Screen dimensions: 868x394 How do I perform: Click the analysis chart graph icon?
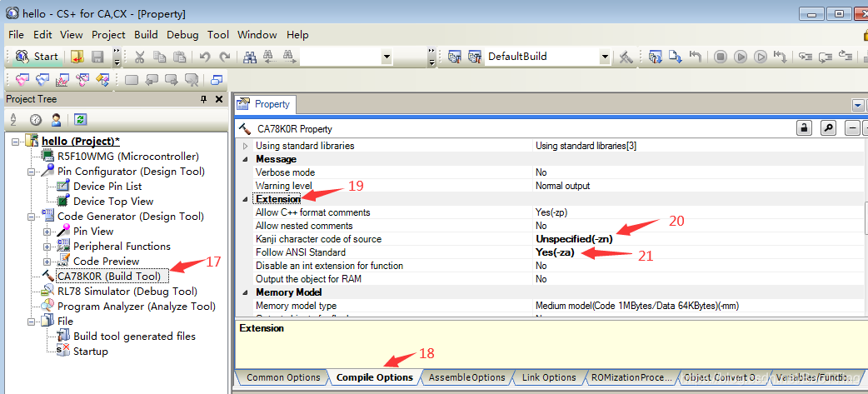coord(62,80)
